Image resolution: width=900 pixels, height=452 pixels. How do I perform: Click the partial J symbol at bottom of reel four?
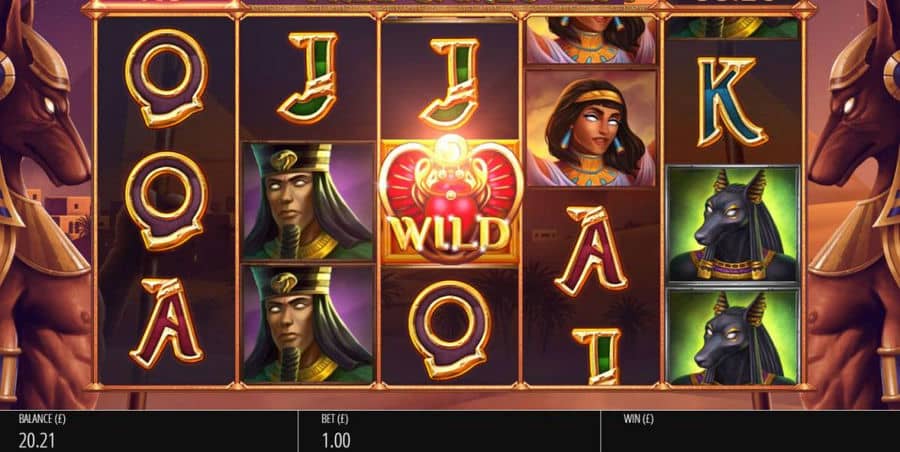596,356
